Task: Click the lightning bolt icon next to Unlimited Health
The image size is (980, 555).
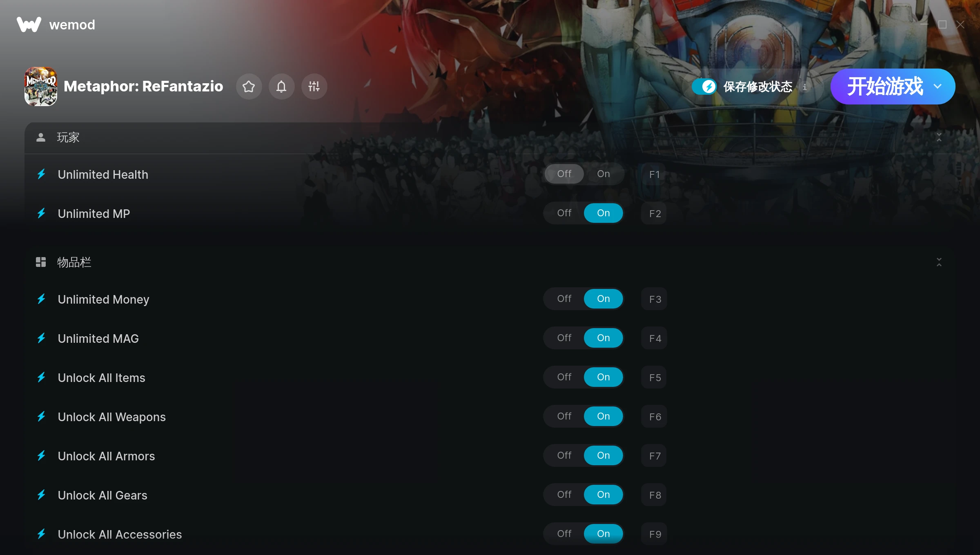Action: (42, 173)
